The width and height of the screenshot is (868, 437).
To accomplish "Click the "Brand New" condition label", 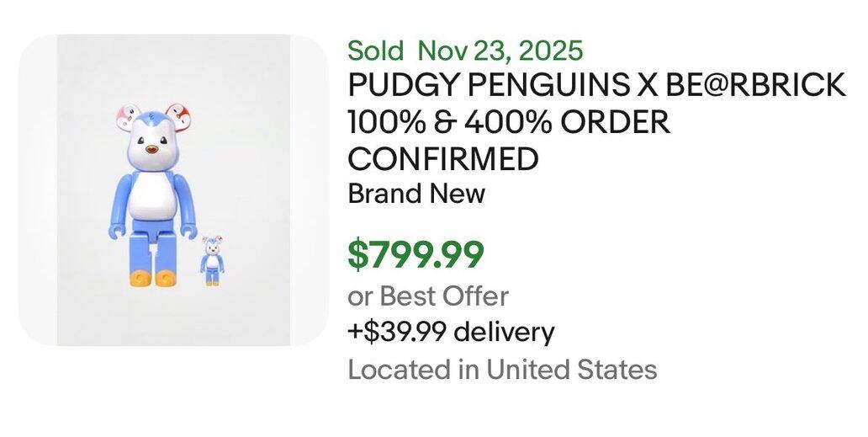I will point(416,194).
